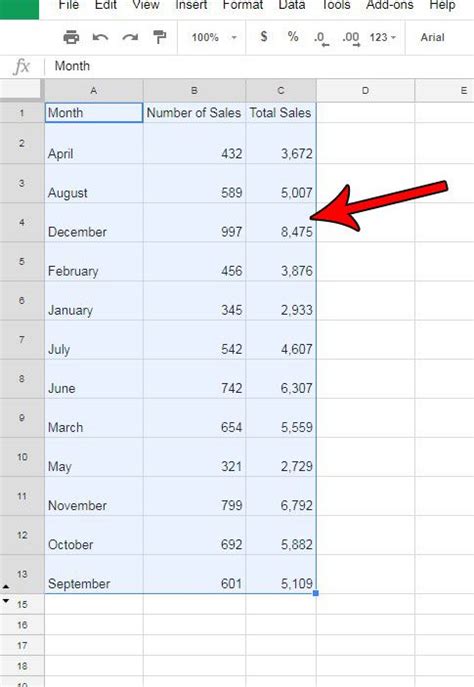
Task: Undo the last action
Action: [100, 37]
